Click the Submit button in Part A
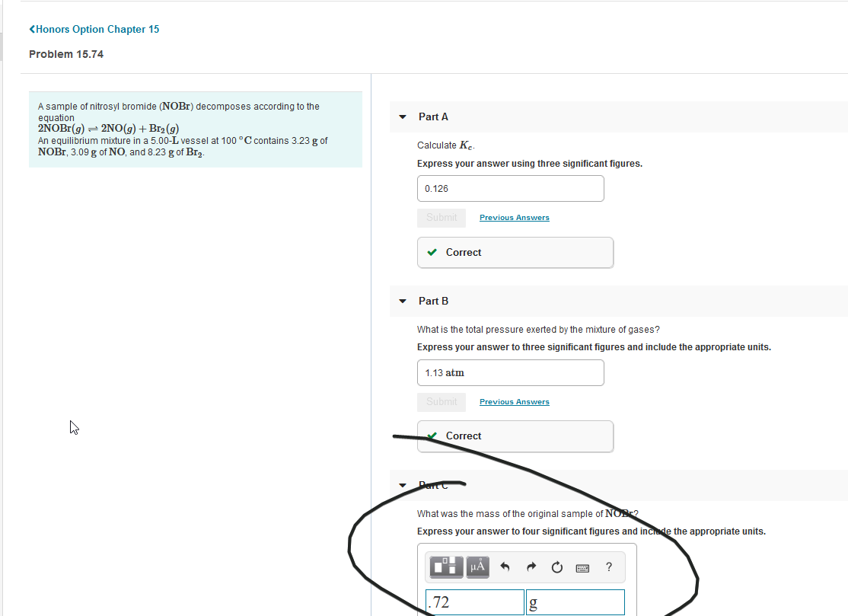Screen dimensions: 848x616 point(441,217)
